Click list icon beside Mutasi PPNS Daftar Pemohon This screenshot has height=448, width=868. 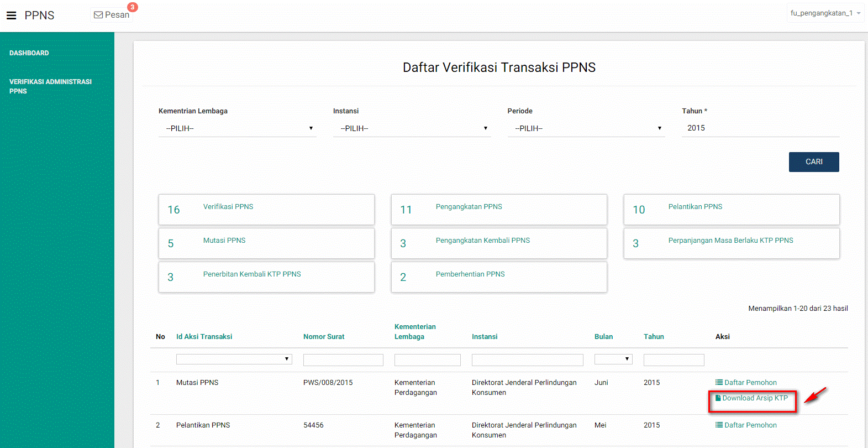click(x=719, y=382)
